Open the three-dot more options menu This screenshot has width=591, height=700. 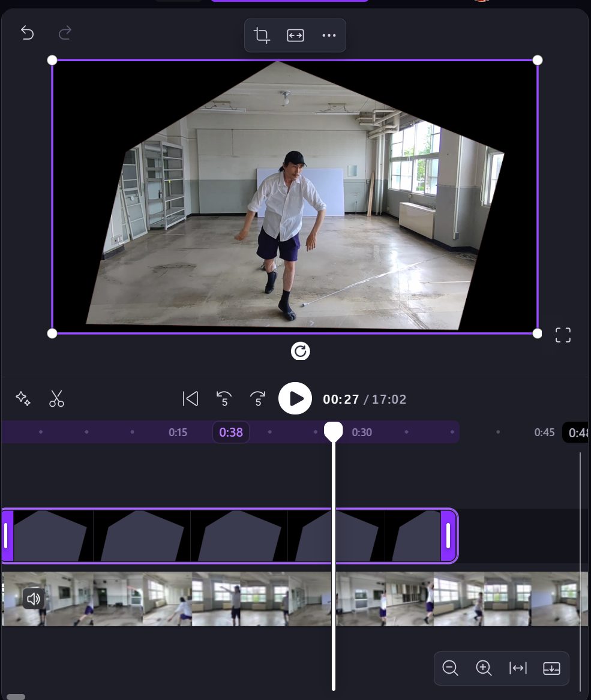[329, 35]
